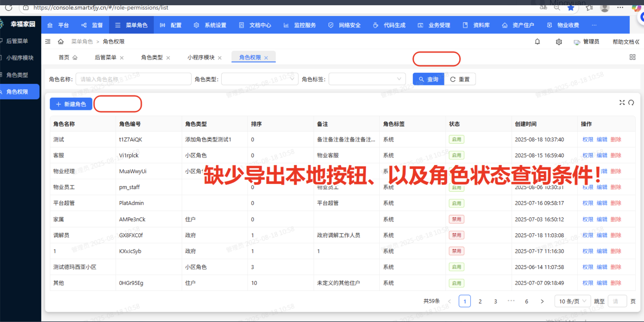This screenshot has height=322, width=644.
Task: Open the settings gear icon in header
Action: (x=559, y=42)
